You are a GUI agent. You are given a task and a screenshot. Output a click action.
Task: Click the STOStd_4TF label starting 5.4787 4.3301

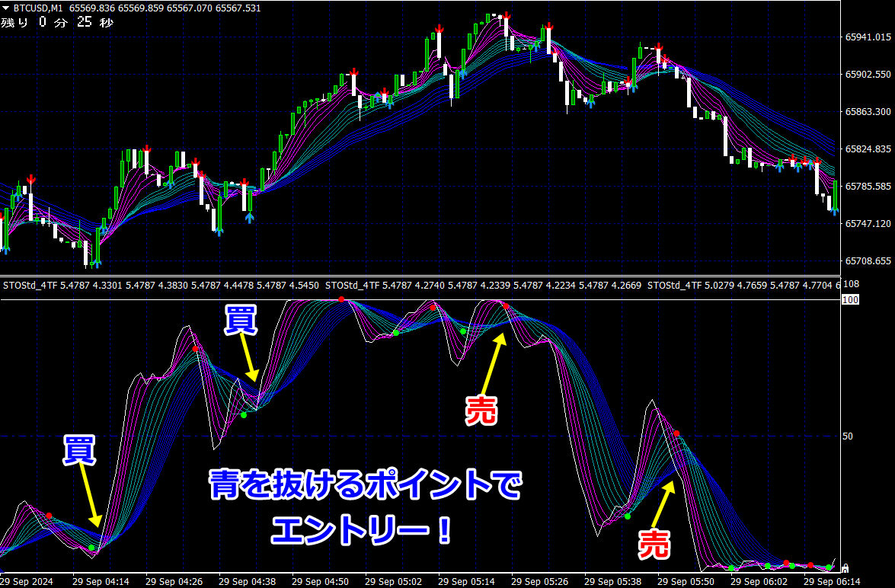(x=161, y=285)
